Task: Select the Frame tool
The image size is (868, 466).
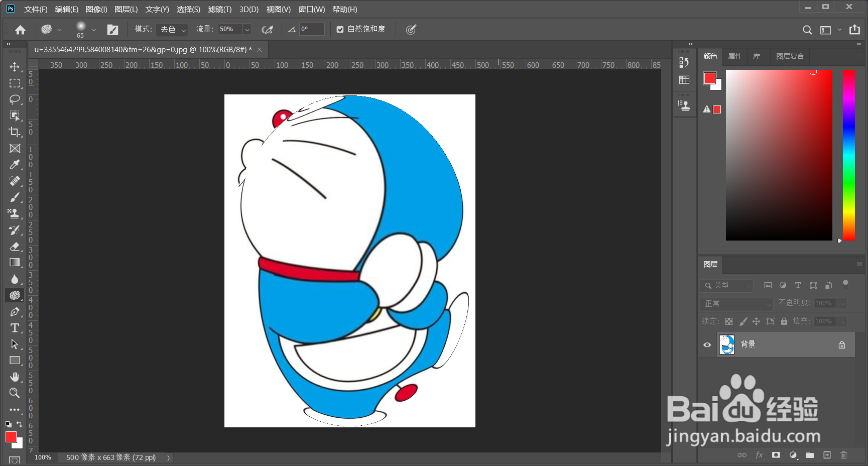Action: [15, 148]
